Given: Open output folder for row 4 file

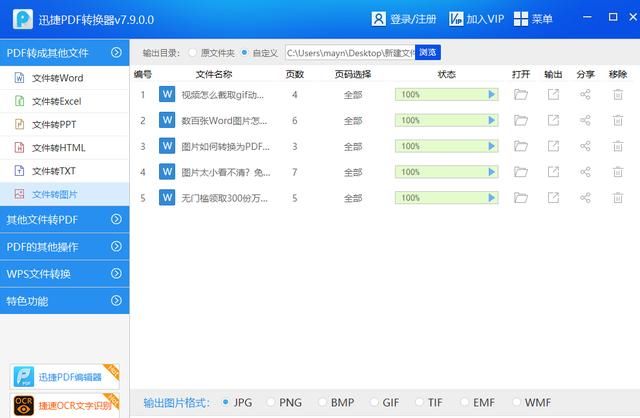Looking at the screenshot, I should click(x=520, y=172).
